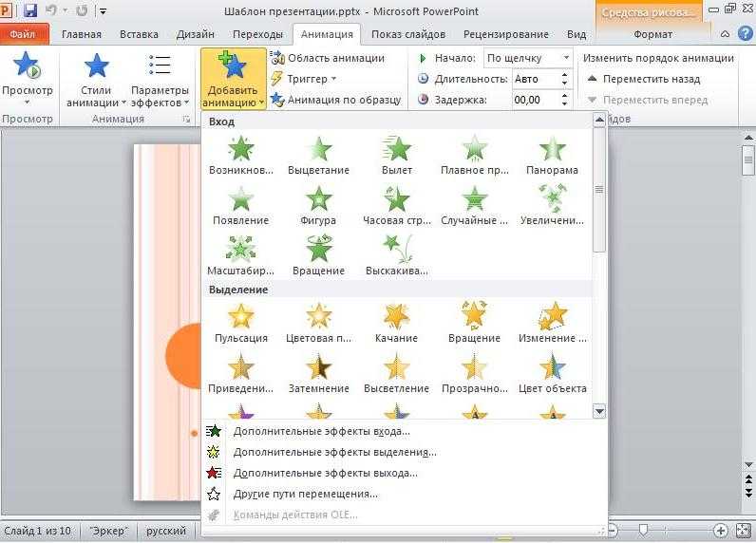
Task: Select the Возникновение entrance effect
Action: 240,155
